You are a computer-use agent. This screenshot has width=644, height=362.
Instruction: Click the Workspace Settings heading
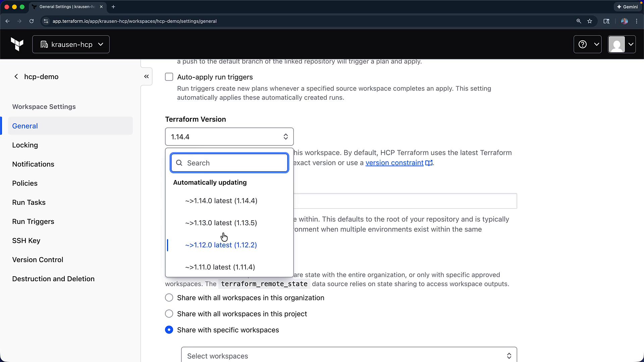click(x=44, y=107)
